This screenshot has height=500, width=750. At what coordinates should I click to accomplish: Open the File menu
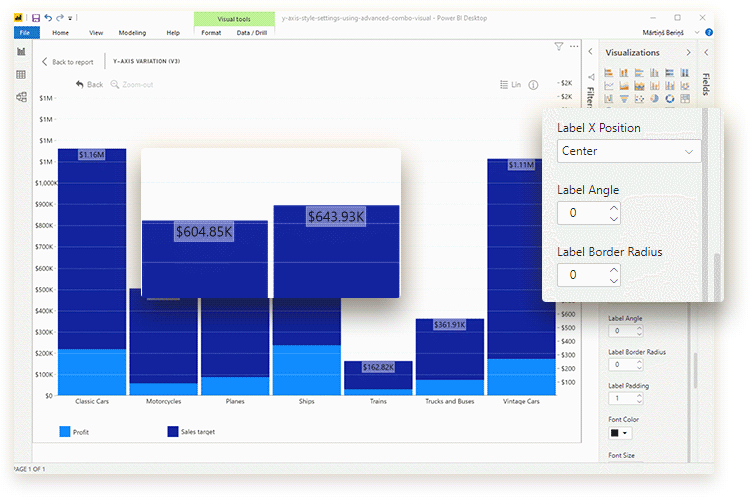(x=25, y=33)
